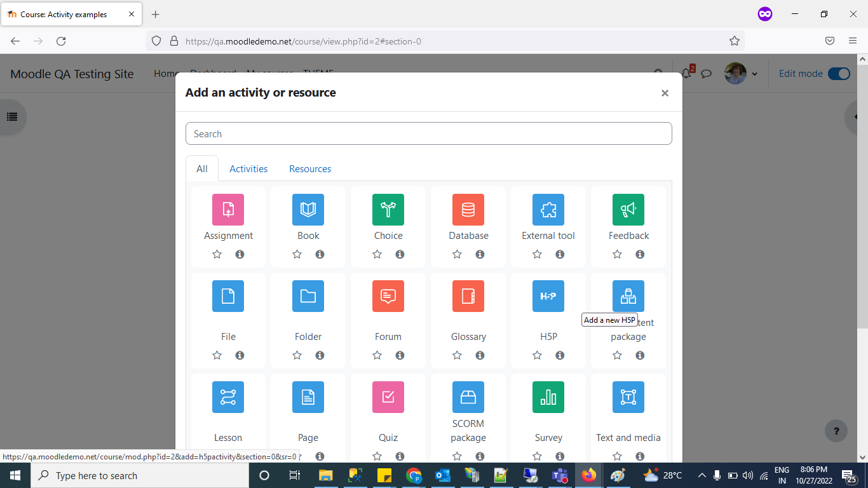Screen dimensions: 868x488
Task: Show info about Feedback activity
Action: [640, 254]
